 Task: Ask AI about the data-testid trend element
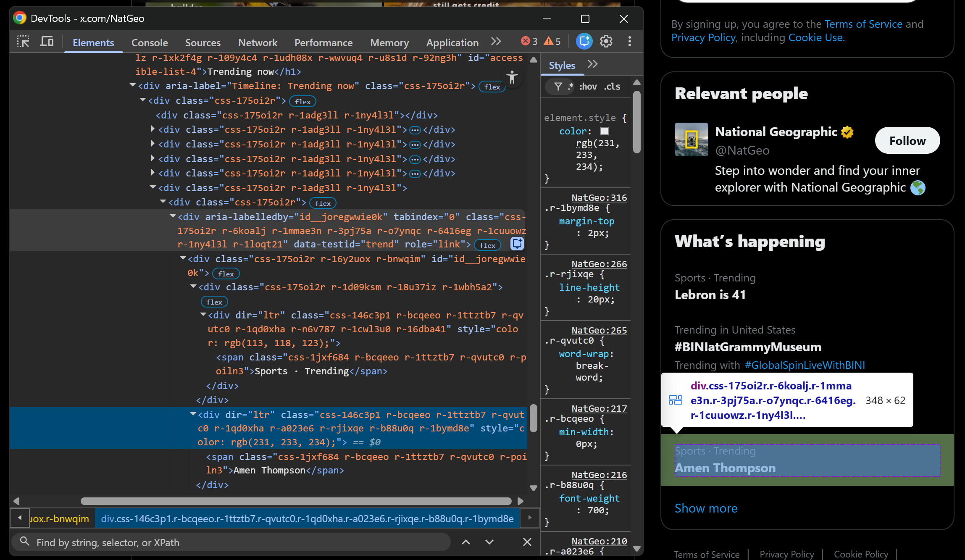(x=517, y=244)
